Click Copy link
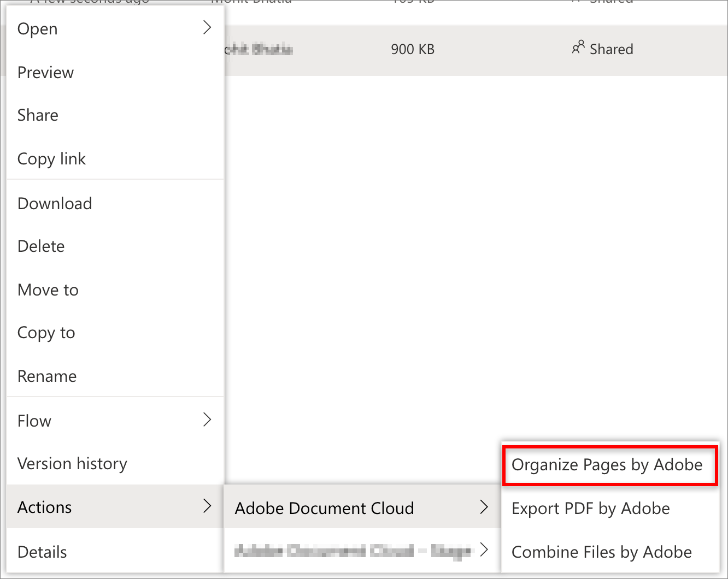 click(51, 158)
